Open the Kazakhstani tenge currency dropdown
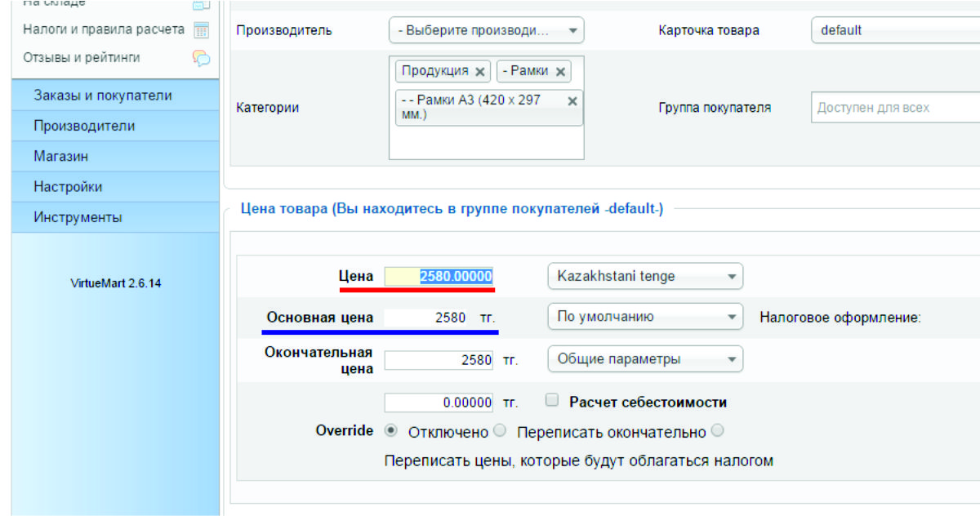Screen dimensions: 980x516 (644, 276)
